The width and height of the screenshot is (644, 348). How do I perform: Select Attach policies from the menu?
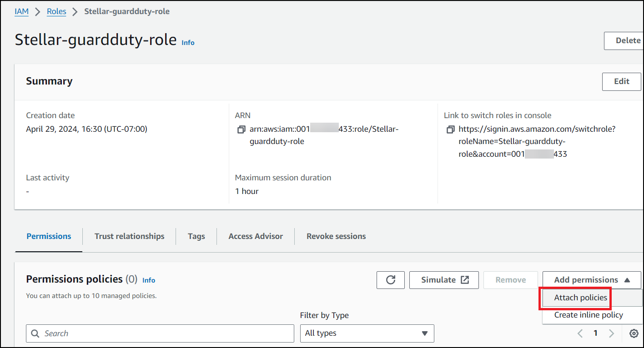point(580,298)
